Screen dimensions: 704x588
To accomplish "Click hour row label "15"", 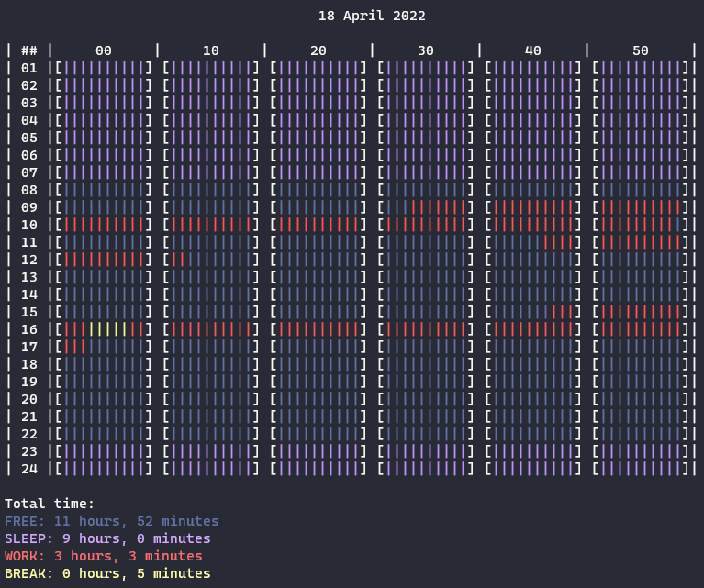I will (29, 312).
